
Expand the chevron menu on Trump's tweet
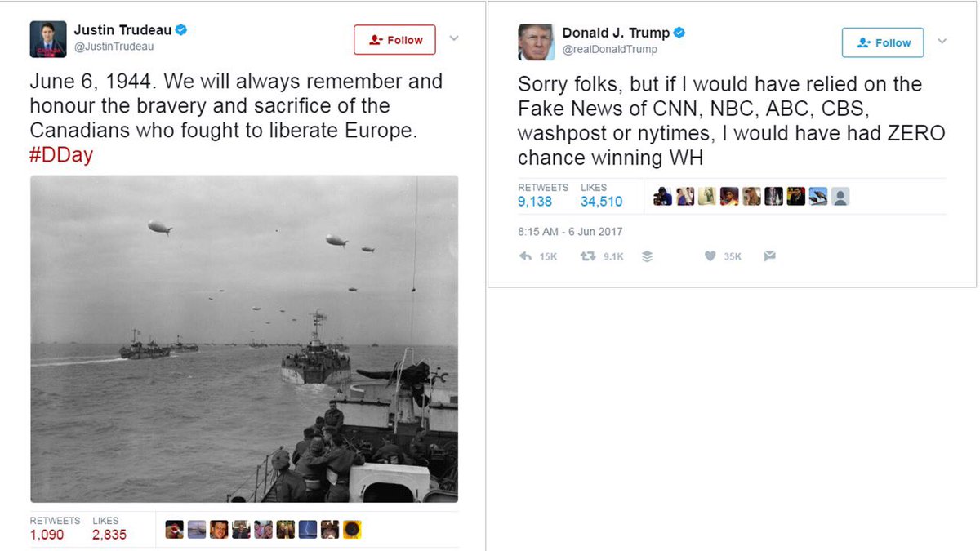(942, 42)
